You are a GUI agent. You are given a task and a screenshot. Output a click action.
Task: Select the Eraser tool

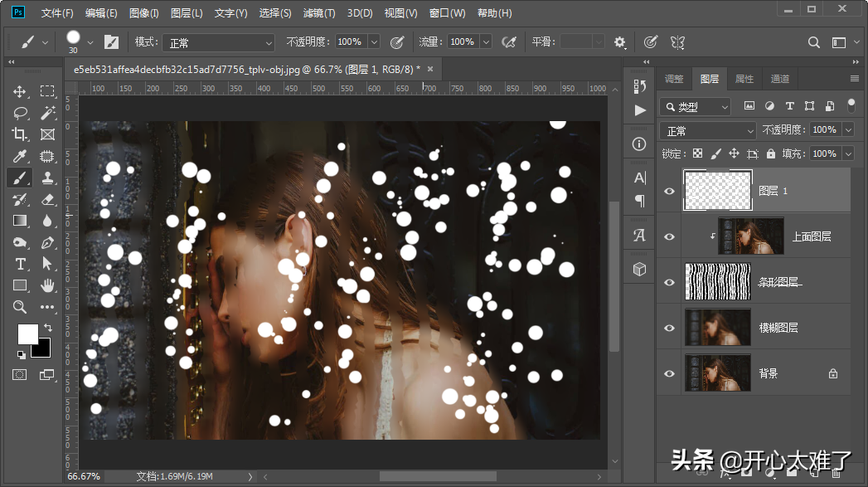47,199
